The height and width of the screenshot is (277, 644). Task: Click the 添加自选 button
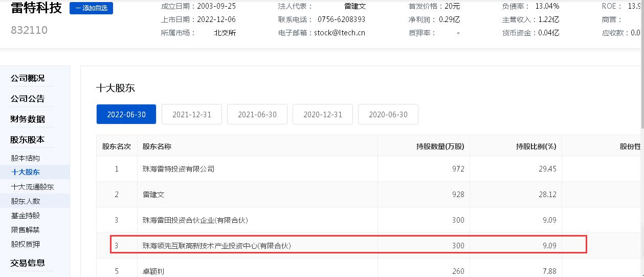click(x=91, y=8)
